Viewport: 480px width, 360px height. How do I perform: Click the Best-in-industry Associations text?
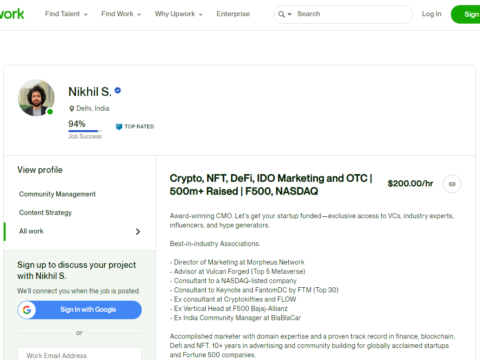(215, 244)
